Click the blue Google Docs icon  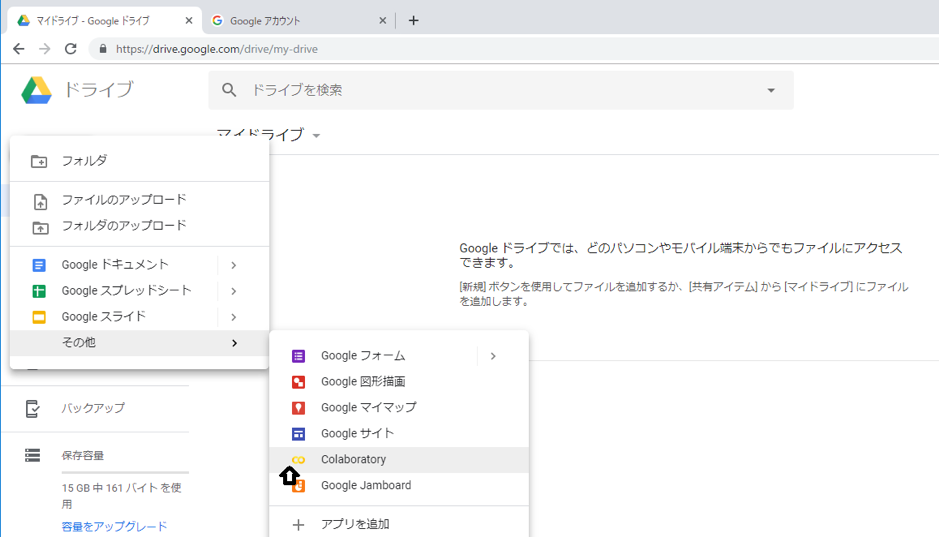coord(39,265)
